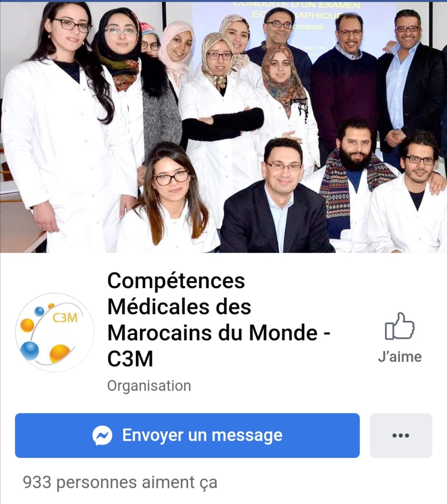Open the C3M round profile logo

[x=55, y=332]
